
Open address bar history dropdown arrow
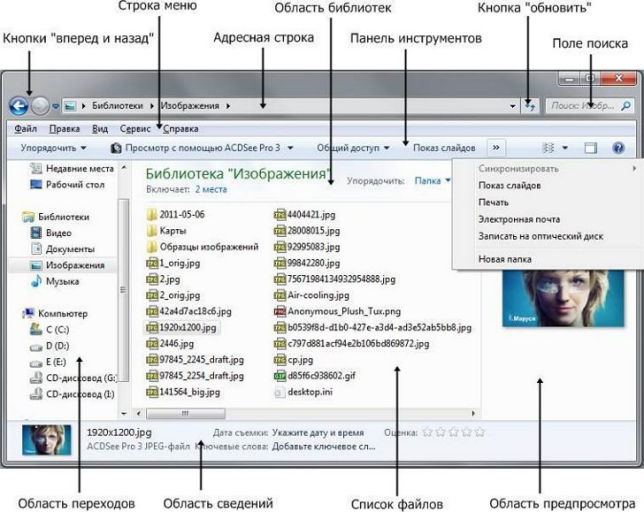pyautogui.click(x=513, y=106)
